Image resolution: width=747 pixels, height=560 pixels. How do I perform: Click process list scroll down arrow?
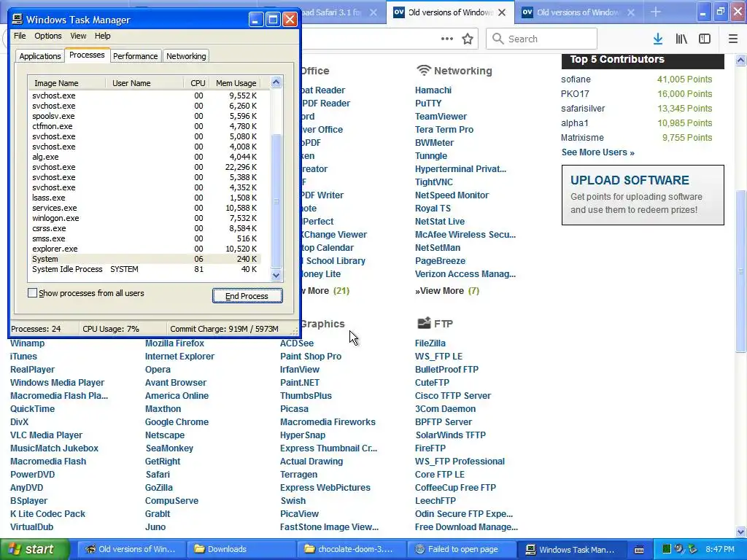(x=276, y=275)
